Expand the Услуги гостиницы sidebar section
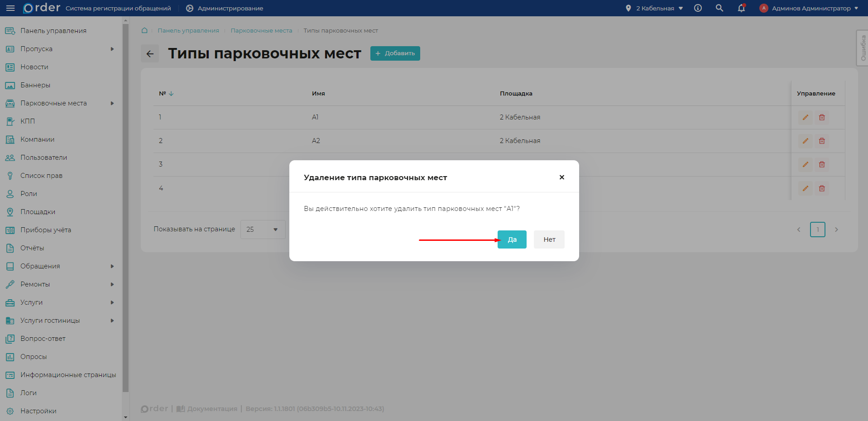This screenshot has height=421, width=868. (50, 320)
